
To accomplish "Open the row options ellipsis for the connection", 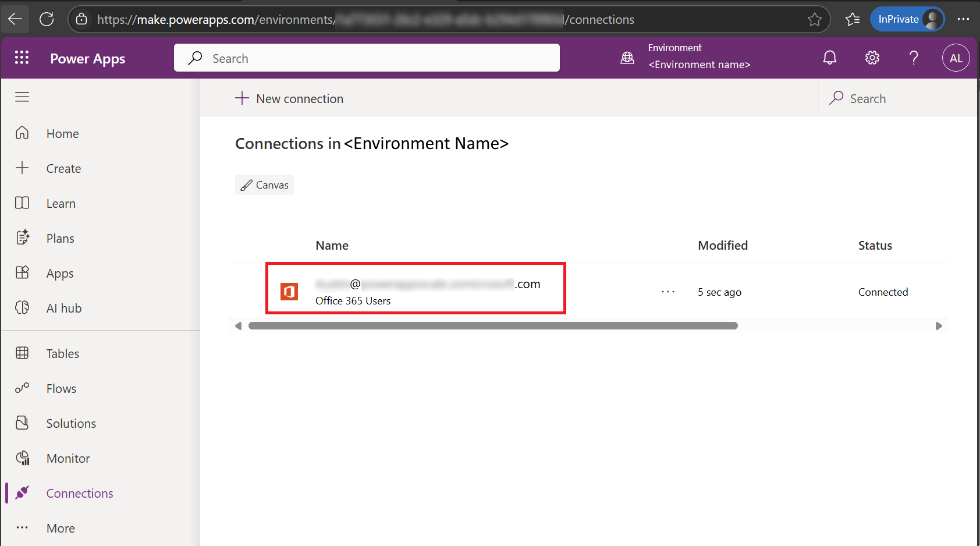I will (x=668, y=292).
